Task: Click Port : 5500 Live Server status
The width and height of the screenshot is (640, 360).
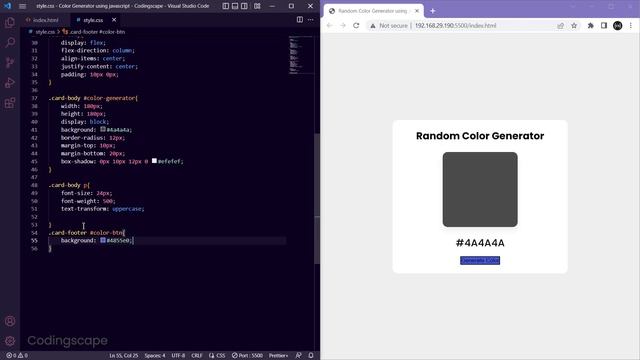Action: click(247, 356)
